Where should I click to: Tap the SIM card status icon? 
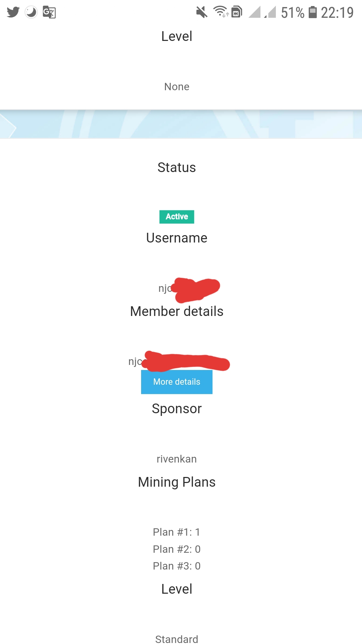237,12
